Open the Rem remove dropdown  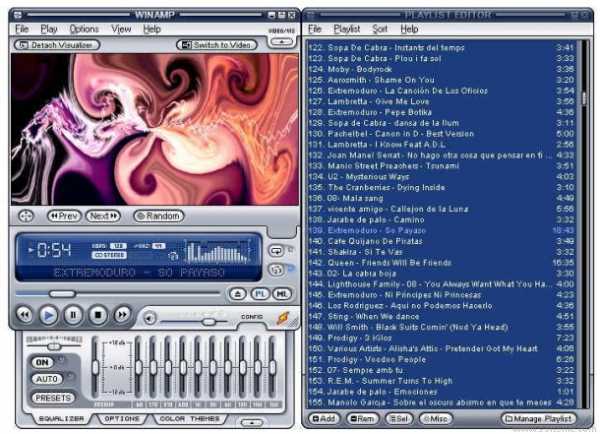pos(362,419)
